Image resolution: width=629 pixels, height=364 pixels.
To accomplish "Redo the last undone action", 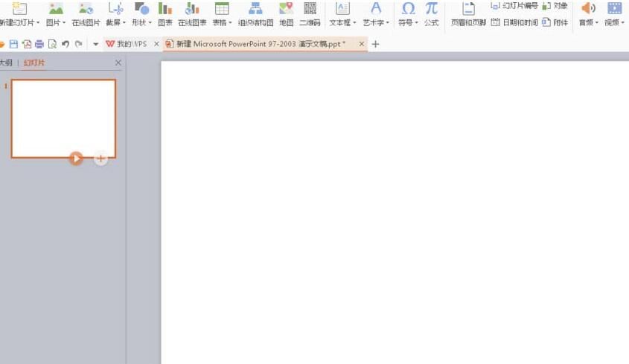I will point(79,44).
